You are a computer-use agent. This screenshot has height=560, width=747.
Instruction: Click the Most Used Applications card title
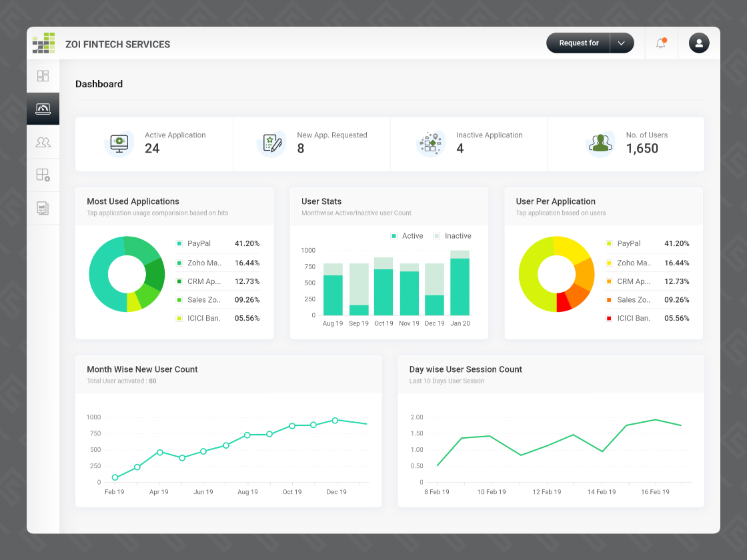(133, 201)
